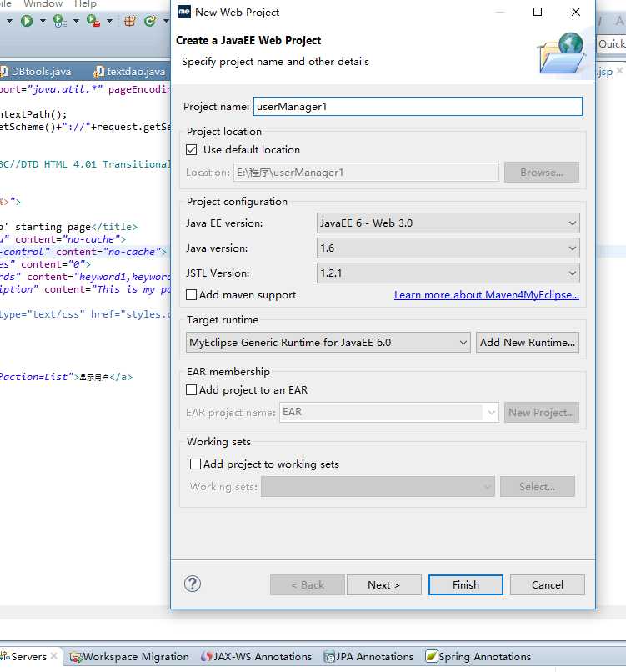
Task: Click Add New Runtime button
Action: 528,343
